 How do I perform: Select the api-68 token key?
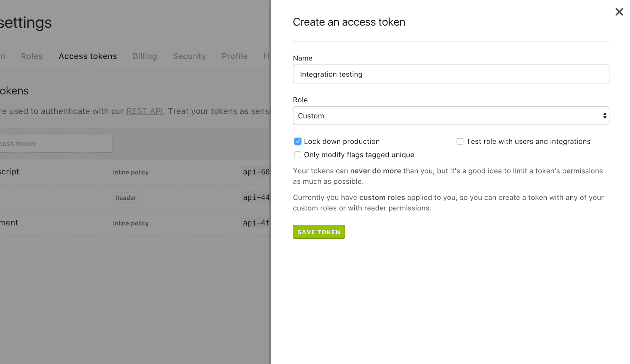[256, 172]
